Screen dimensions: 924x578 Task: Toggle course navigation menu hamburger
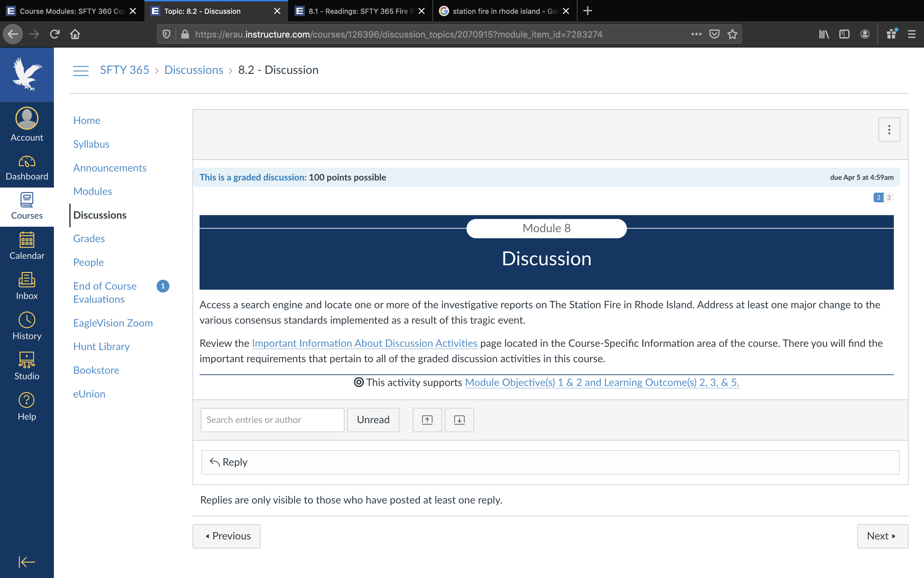click(x=81, y=70)
